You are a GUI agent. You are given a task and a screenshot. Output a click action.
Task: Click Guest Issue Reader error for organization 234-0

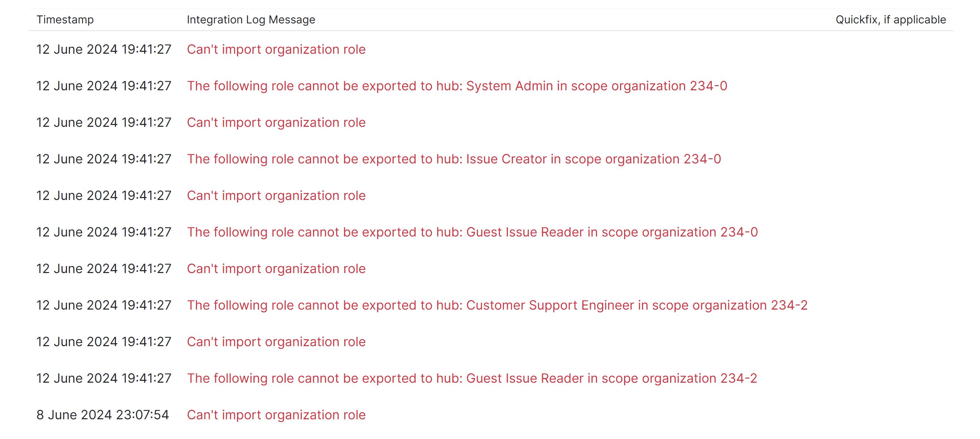(x=472, y=232)
